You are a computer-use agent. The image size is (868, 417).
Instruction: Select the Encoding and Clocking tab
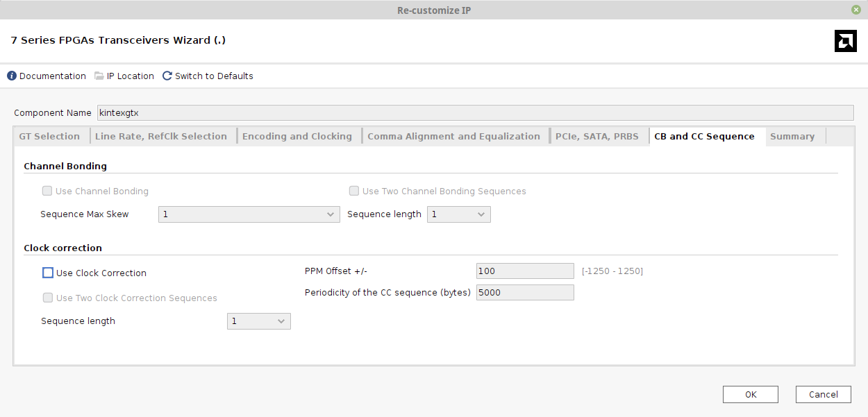pyautogui.click(x=297, y=136)
